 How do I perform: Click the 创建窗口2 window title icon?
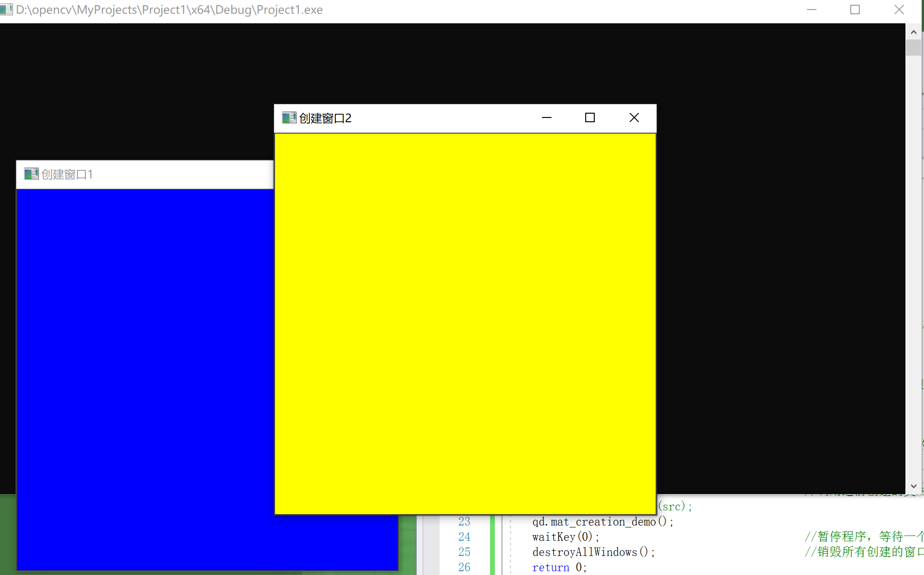coord(289,118)
